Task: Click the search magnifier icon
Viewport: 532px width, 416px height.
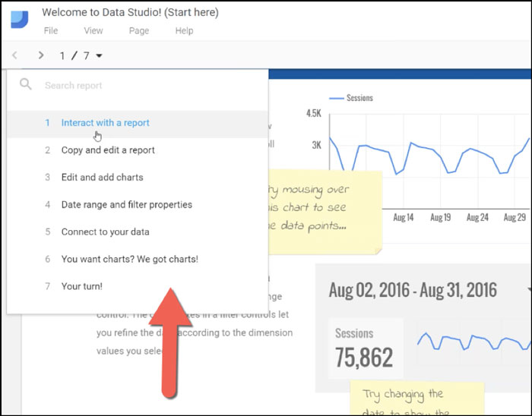Action: (x=25, y=84)
